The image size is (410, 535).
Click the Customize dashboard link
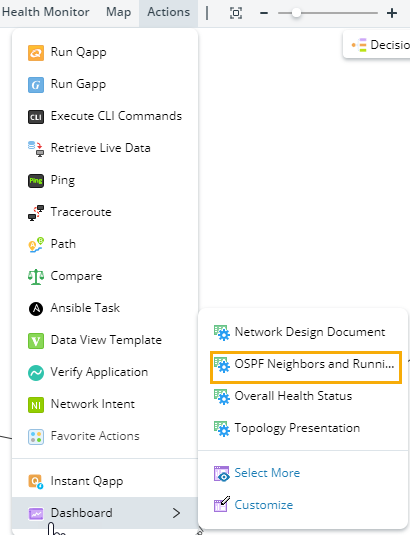pyautogui.click(x=264, y=505)
